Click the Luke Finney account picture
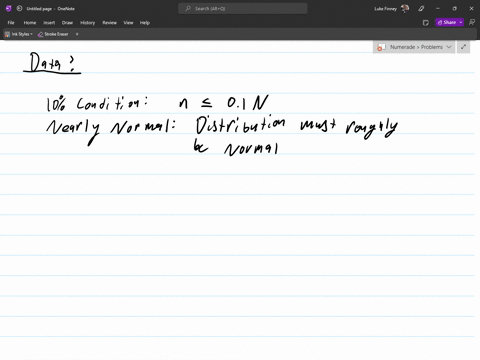 point(405,9)
